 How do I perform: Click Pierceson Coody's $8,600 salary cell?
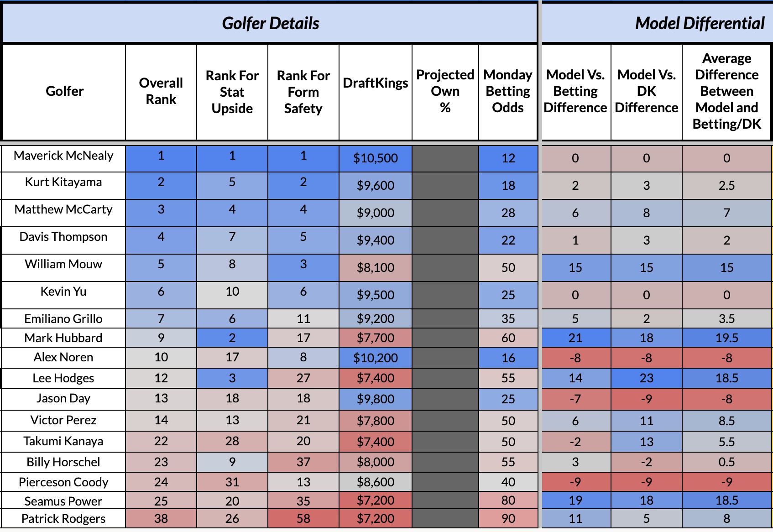(375, 482)
